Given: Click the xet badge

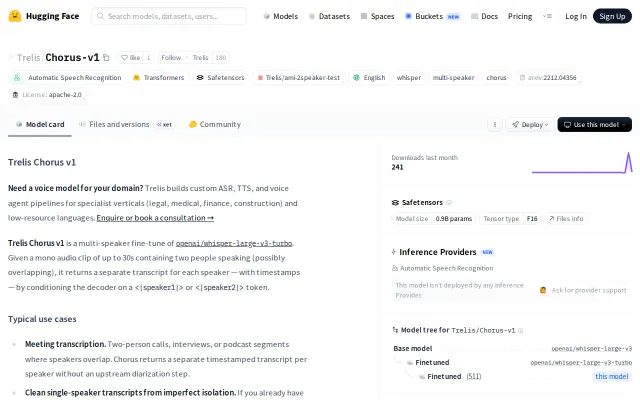Looking at the screenshot, I should (164, 124).
